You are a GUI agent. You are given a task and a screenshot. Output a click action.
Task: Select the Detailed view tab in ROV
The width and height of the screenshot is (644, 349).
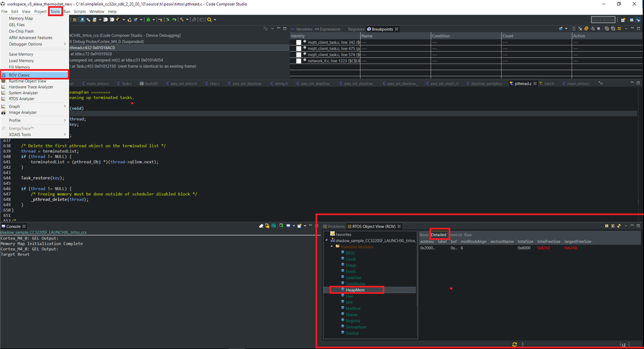439,235
